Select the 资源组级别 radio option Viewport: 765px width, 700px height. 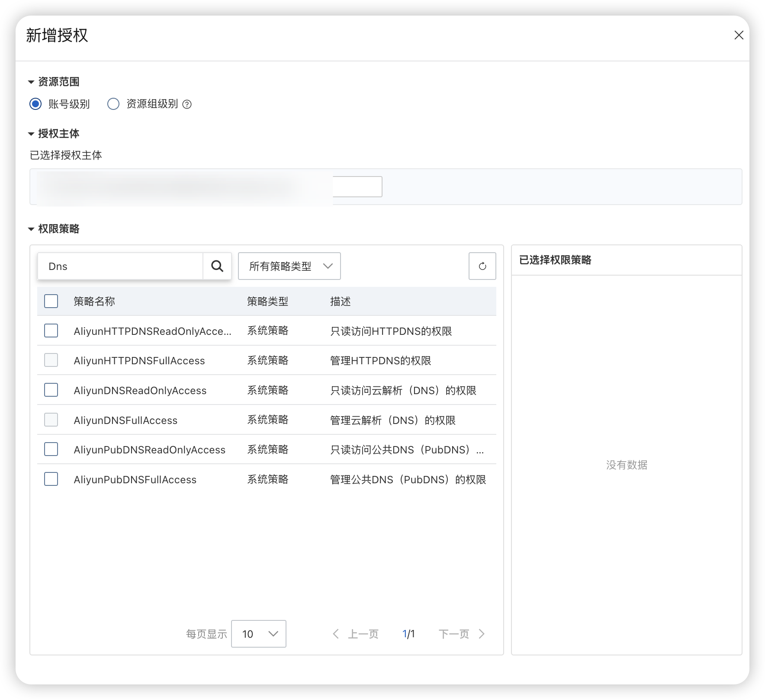(x=113, y=104)
